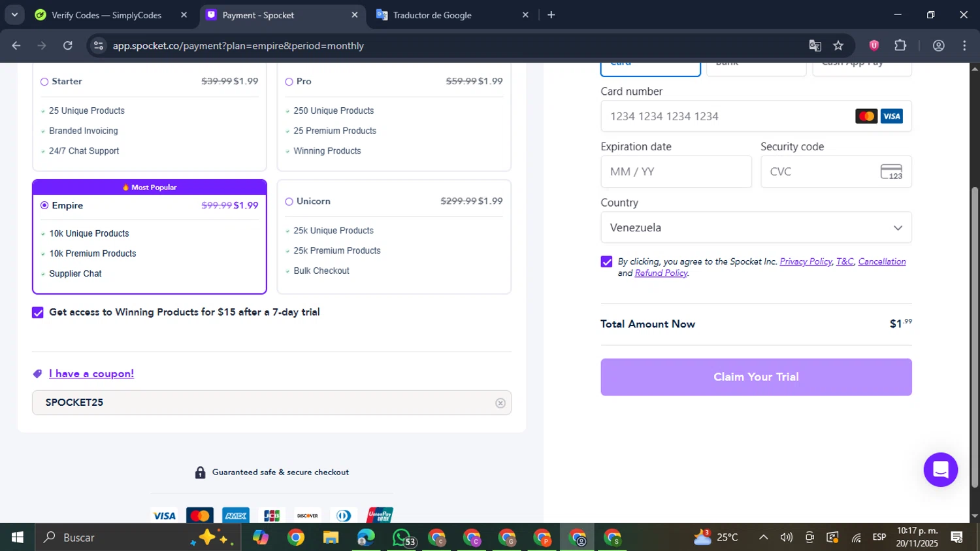Click the Claim Your Trial button
980x551 pixels.
pos(756,377)
